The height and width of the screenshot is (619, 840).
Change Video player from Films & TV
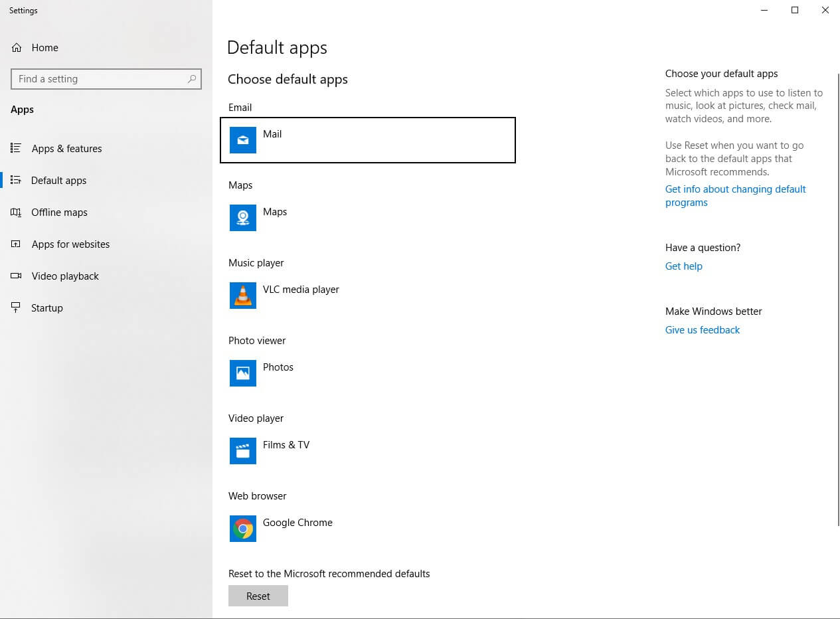(368, 451)
